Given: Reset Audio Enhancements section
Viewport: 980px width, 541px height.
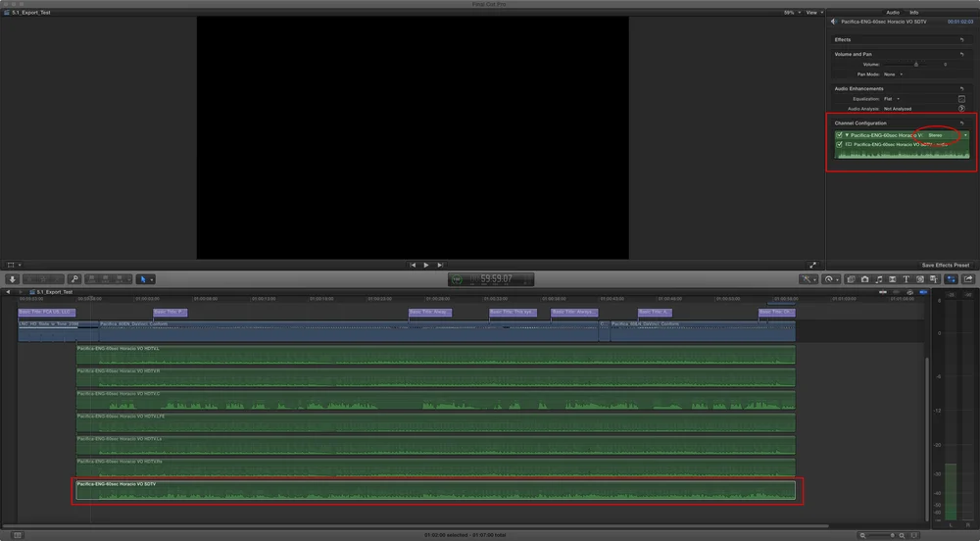Looking at the screenshot, I should click(x=962, y=89).
